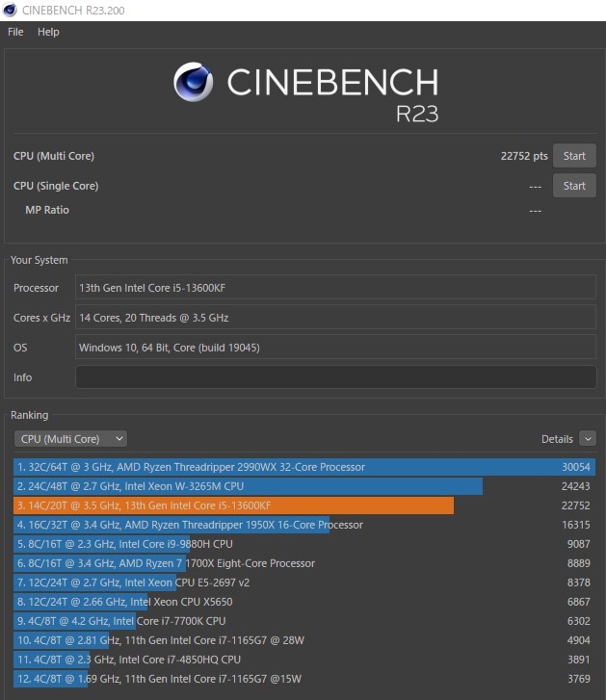Click the Cinebench logo sphere icon
Image resolution: width=606 pixels, height=700 pixels.
[194, 82]
